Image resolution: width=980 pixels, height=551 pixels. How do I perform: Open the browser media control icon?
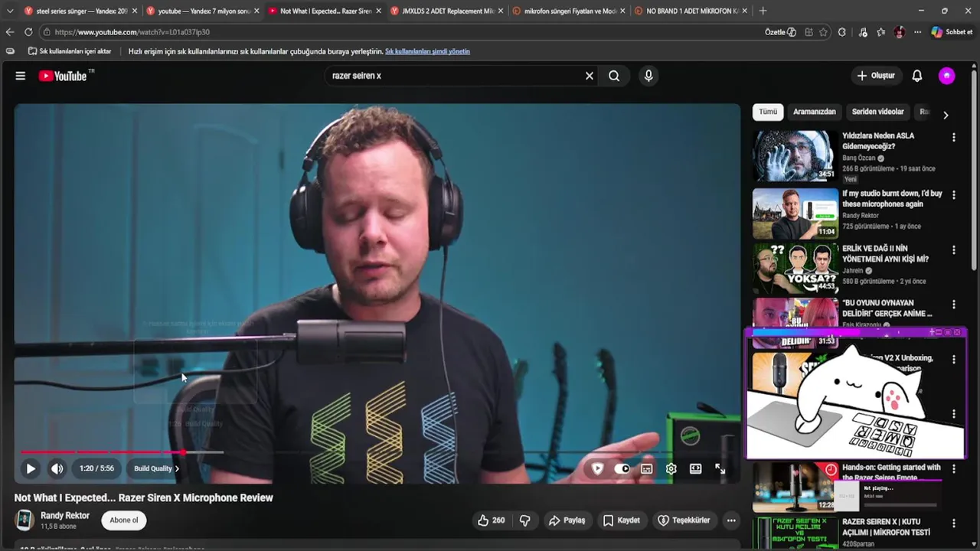pos(863,32)
